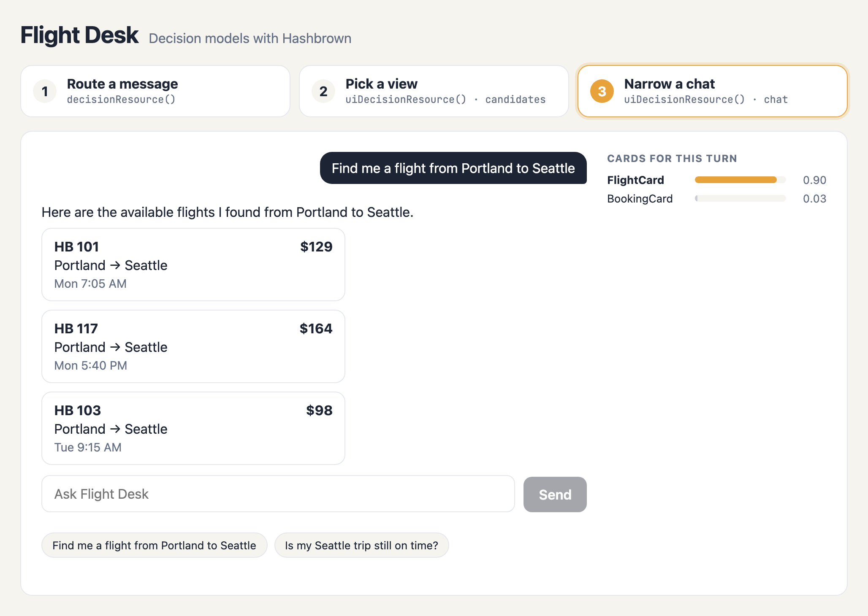Open the HB 117 flight card
Image resolution: width=868 pixels, height=616 pixels.
(193, 346)
